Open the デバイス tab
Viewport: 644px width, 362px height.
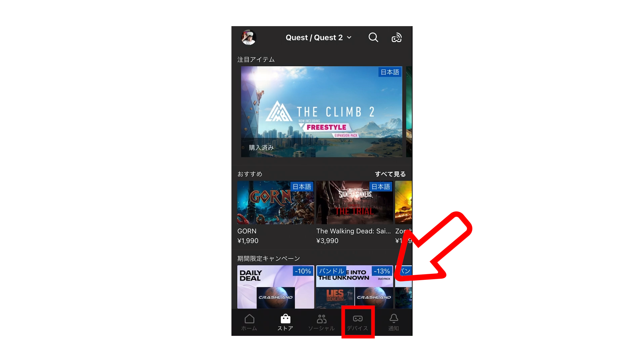point(358,322)
